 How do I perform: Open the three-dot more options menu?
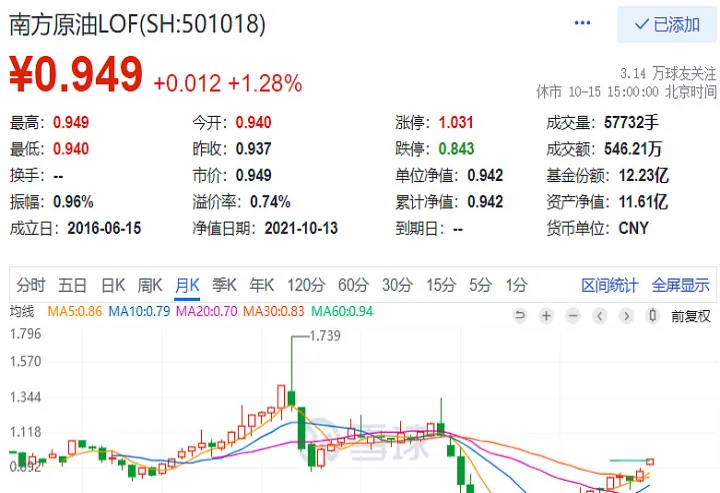pos(582,23)
